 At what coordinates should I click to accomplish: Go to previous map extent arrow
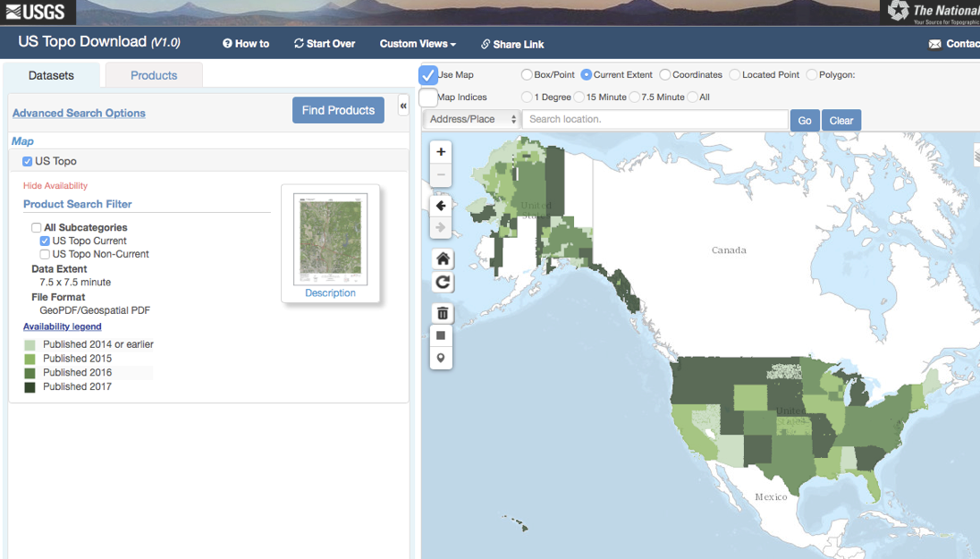(441, 206)
